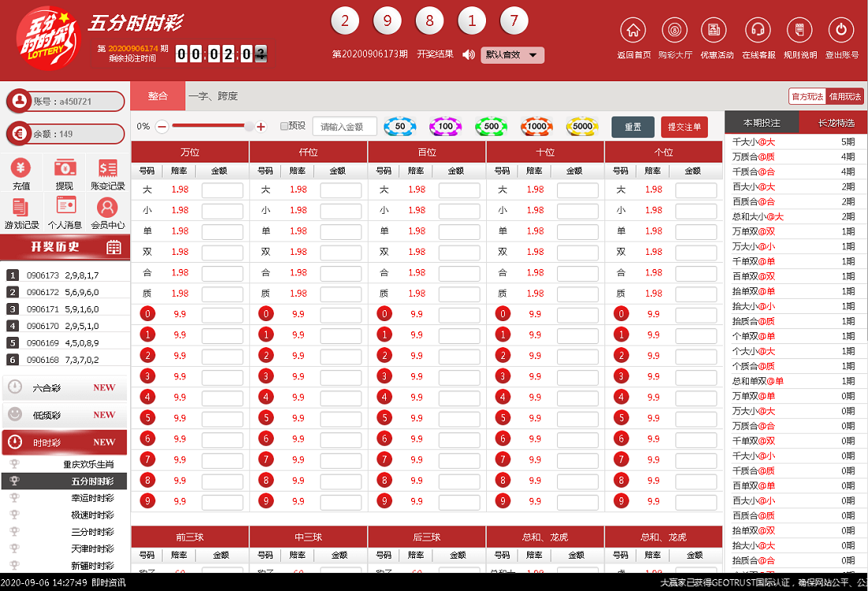Open the 默认音效 sound dropdown
The height and width of the screenshot is (591, 868).
click(x=512, y=55)
